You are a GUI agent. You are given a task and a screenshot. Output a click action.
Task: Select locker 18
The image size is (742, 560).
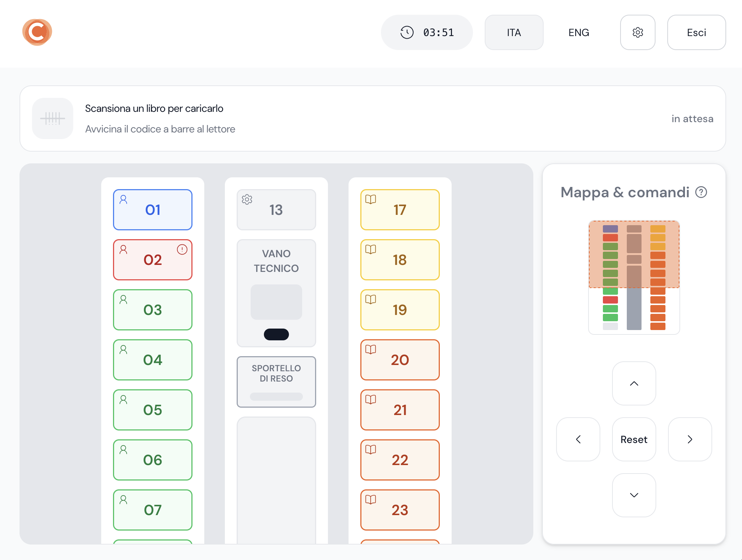400,260
